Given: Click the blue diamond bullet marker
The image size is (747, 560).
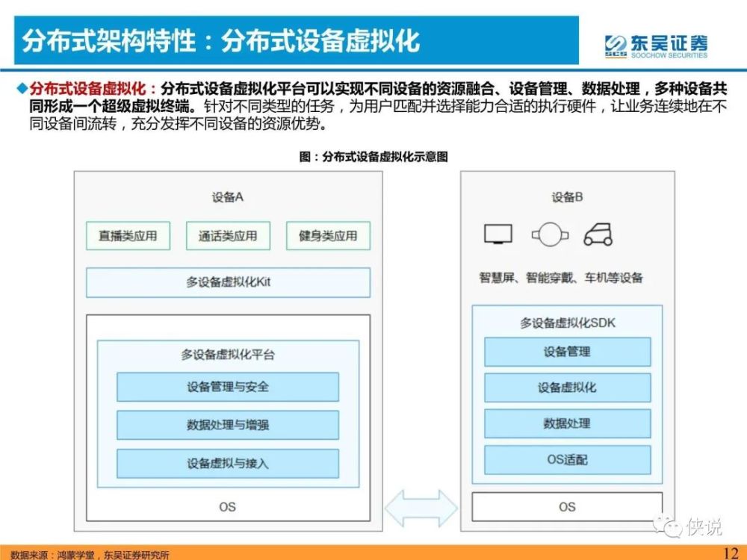Looking at the screenshot, I should point(22,89).
